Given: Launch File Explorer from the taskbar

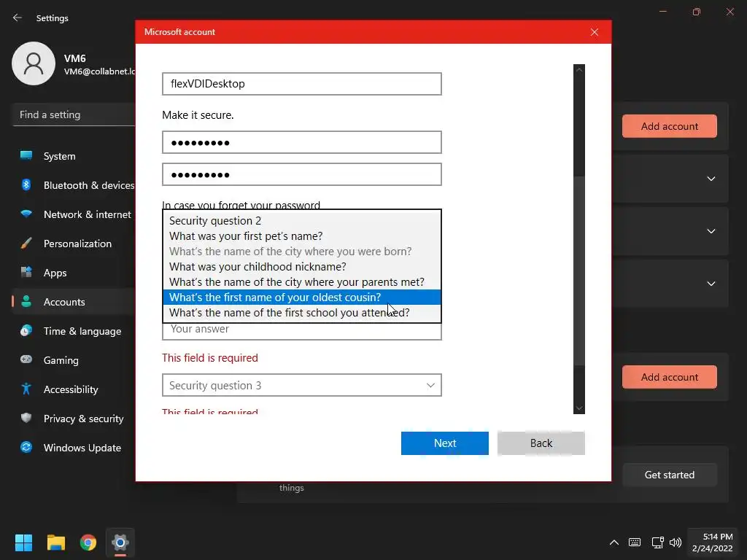Looking at the screenshot, I should (55, 542).
